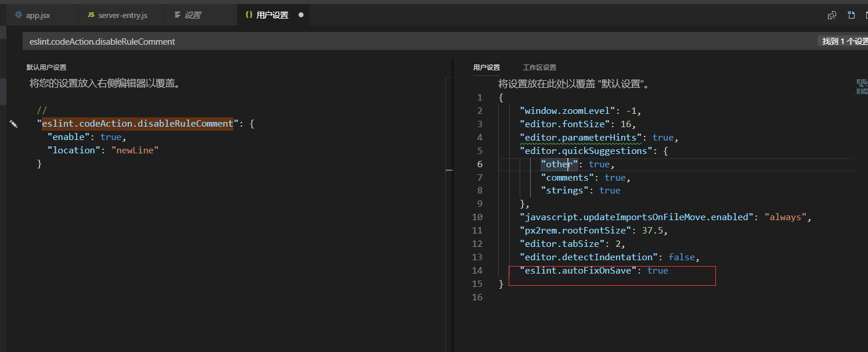Click line number 14 in the gutter
The image size is (868, 352).
[x=477, y=271]
